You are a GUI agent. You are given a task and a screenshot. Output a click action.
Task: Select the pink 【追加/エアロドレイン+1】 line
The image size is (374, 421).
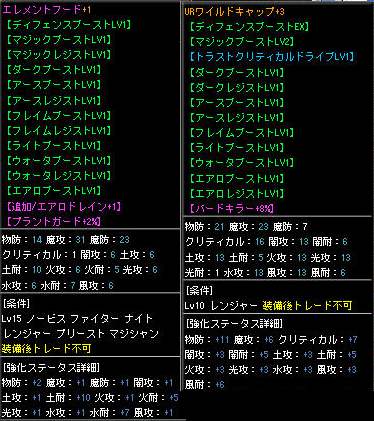pos(64,206)
